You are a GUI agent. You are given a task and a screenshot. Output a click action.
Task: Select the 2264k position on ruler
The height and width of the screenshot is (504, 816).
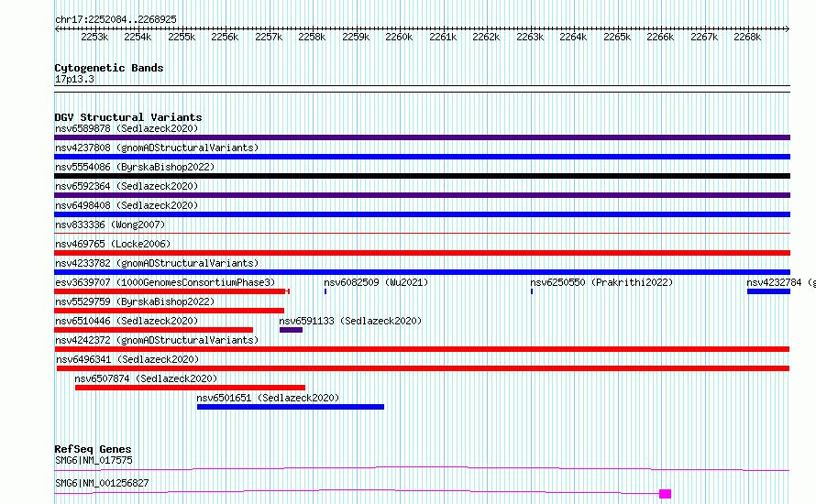point(573,37)
